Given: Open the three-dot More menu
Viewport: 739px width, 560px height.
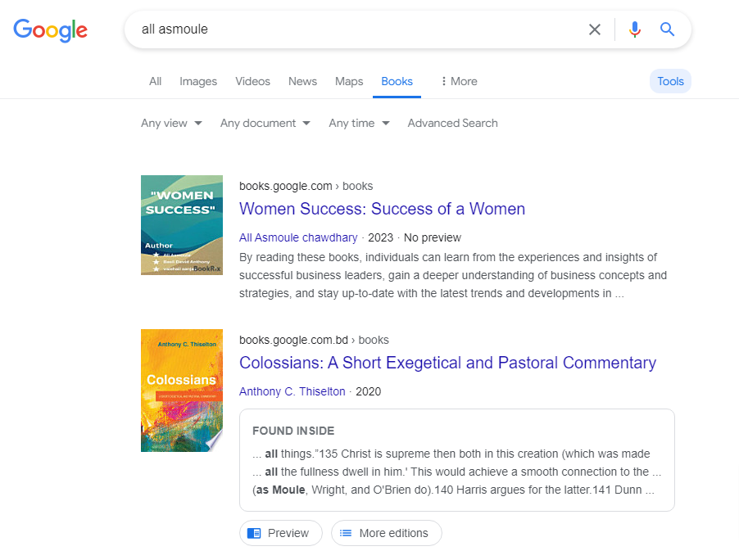Looking at the screenshot, I should point(459,82).
